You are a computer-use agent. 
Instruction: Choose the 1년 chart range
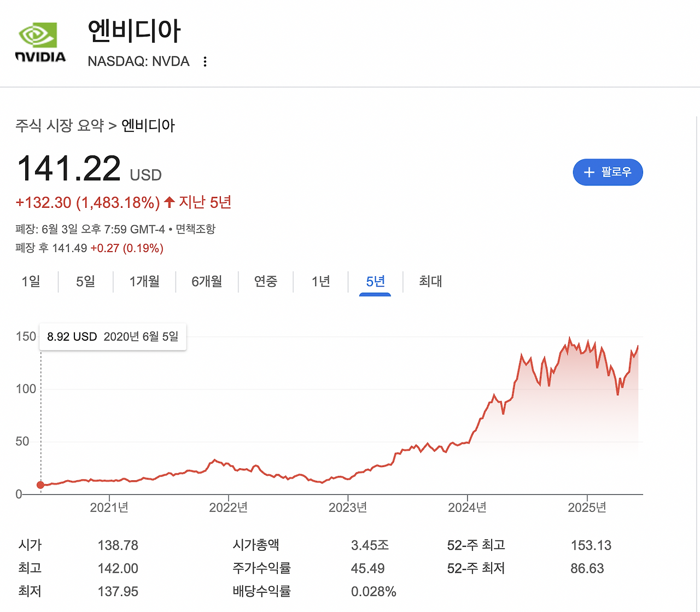tap(320, 282)
